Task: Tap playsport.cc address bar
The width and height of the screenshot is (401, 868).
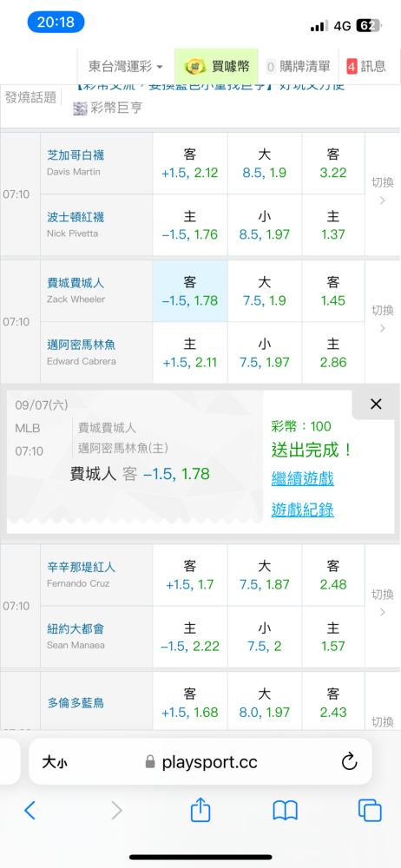Action: [x=200, y=762]
